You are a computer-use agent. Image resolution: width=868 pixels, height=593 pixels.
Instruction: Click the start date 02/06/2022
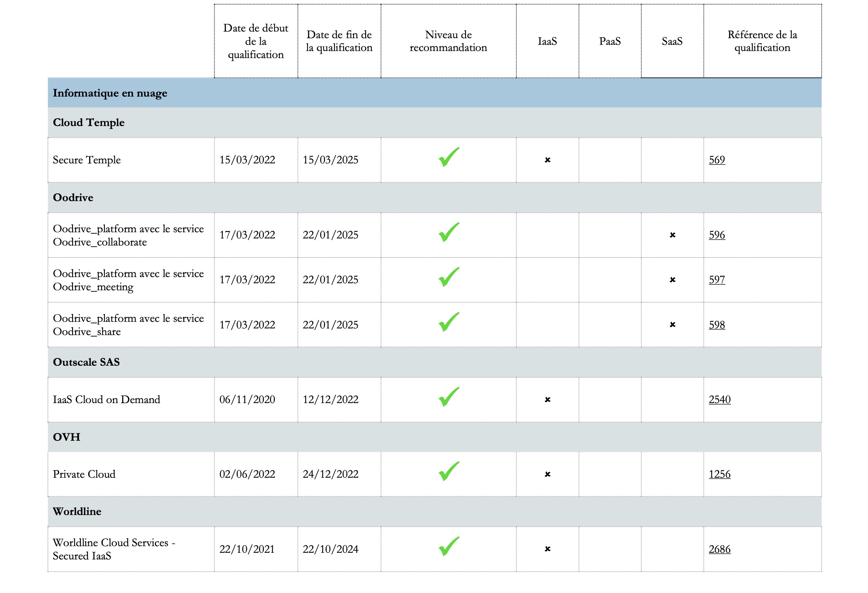[247, 474]
